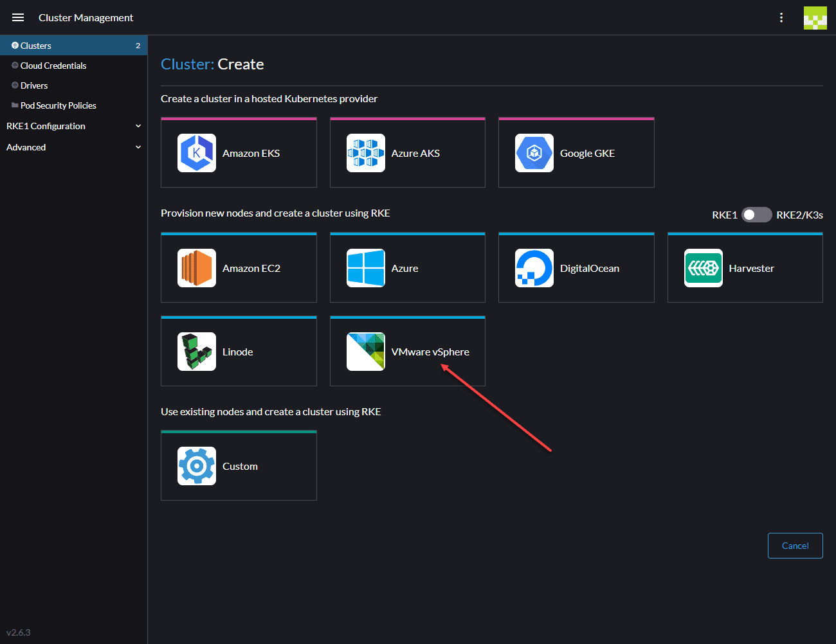Click the Google GKE logo icon
The height and width of the screenshot is (644, 836).
(534, 153)
